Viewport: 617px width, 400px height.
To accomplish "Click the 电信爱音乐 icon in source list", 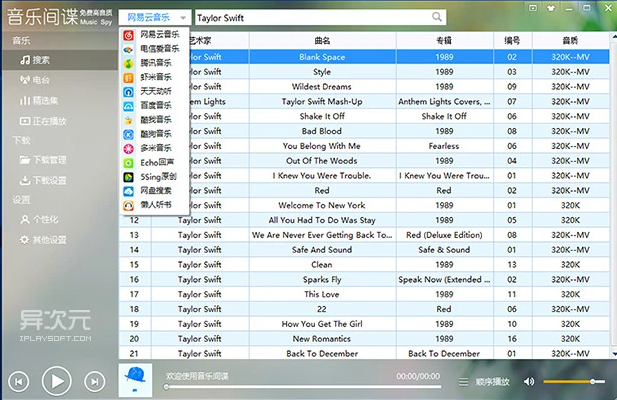I will point(128,50).
